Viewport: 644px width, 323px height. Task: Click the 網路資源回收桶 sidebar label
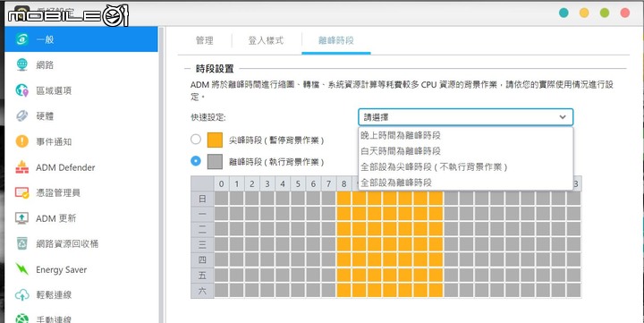(x=67, y=243)
